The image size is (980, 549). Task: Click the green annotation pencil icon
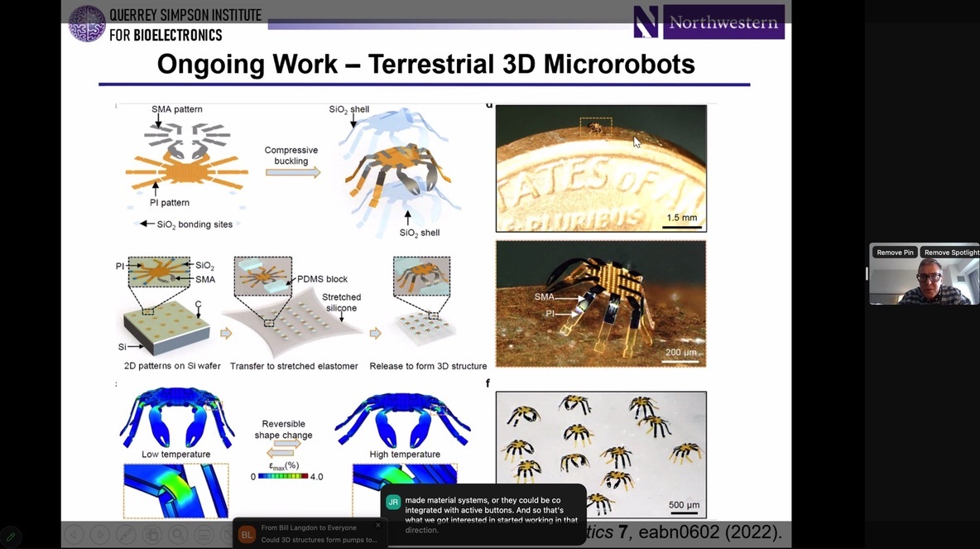pyautogui.click(x=11, y=537)
